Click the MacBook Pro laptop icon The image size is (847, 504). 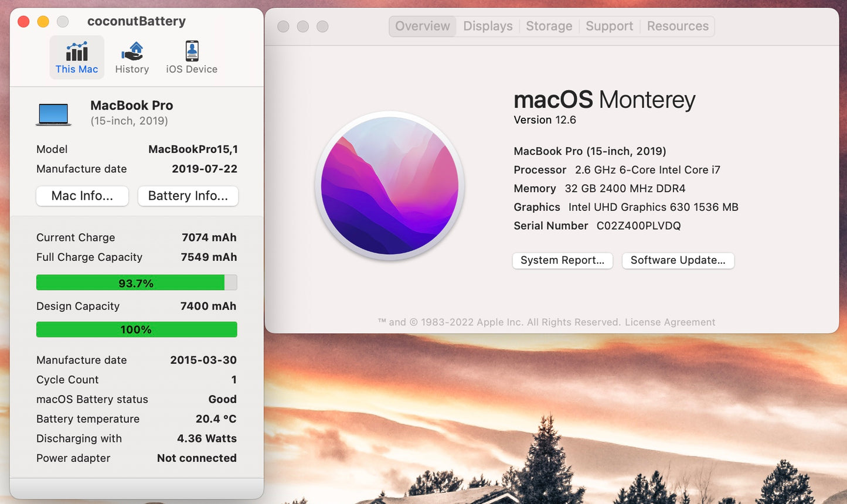click(53, 113)
